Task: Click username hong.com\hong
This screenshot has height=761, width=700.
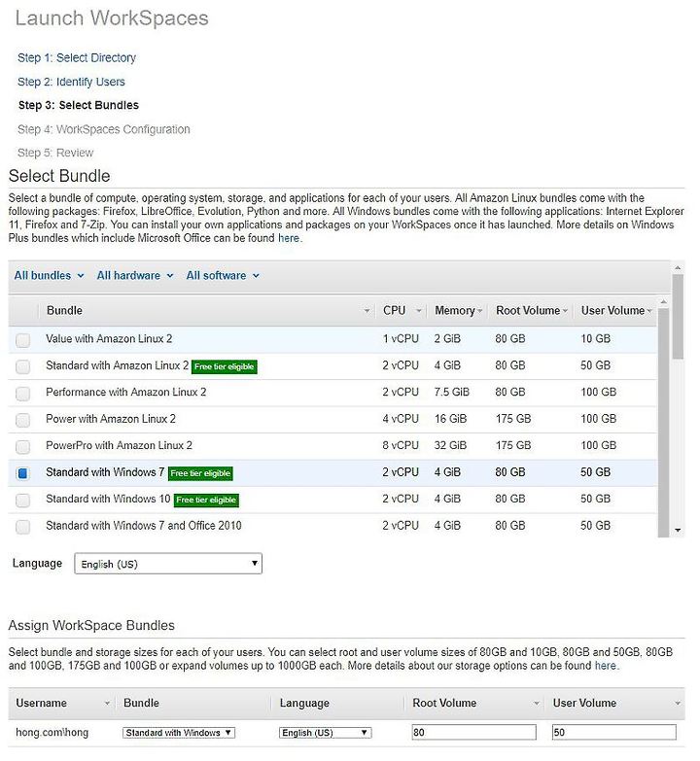Action: pos(52,733)
